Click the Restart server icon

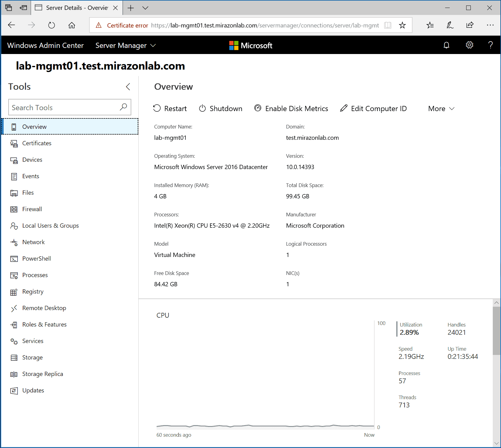click(x=157, y=108)
